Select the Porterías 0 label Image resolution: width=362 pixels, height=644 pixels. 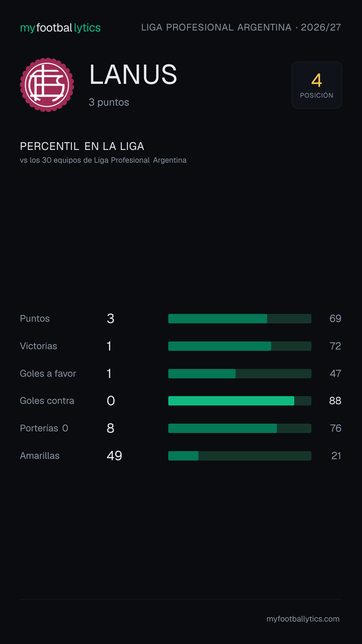pos(44,428)
